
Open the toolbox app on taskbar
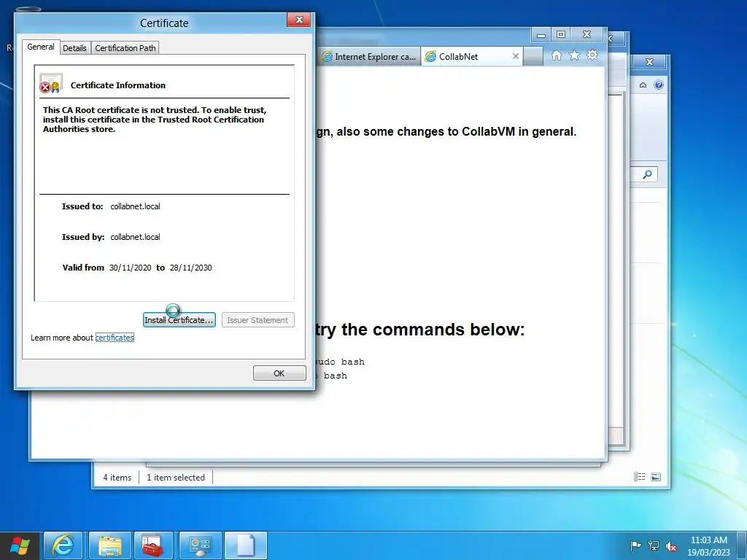coord(153,545)
